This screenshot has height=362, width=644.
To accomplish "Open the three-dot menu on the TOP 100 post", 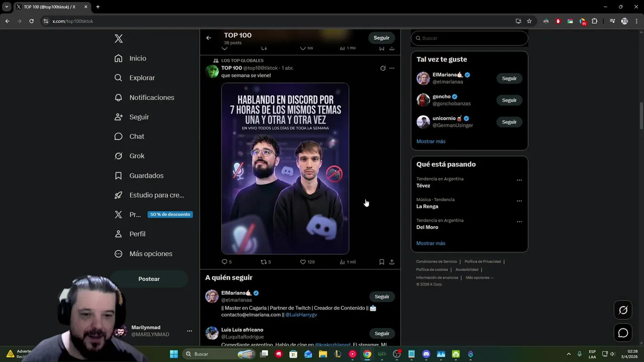I will [x=392, y=68].
